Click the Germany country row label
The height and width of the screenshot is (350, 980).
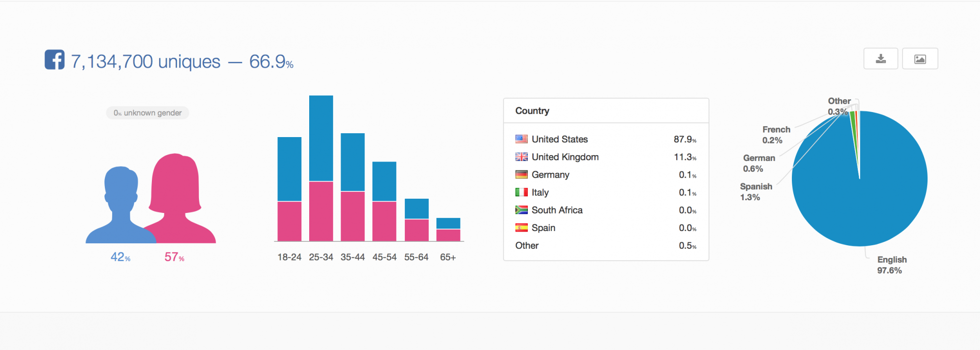[x=550, y=175]
